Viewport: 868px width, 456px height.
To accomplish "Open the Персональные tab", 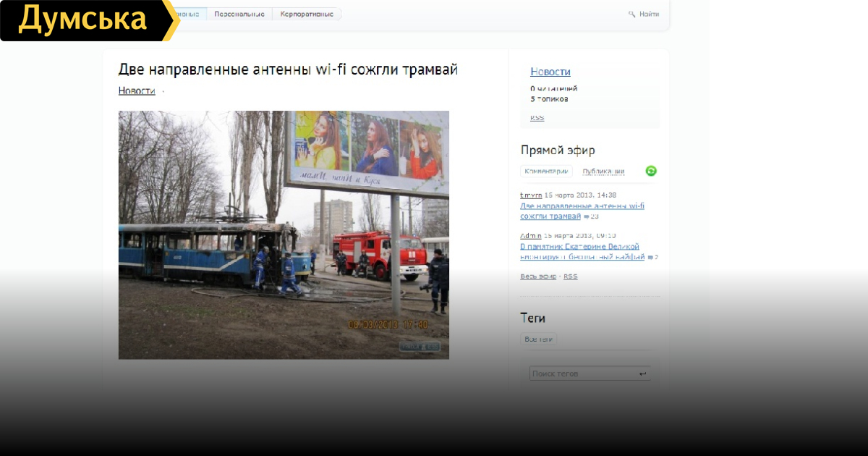I will coord(239,14).
